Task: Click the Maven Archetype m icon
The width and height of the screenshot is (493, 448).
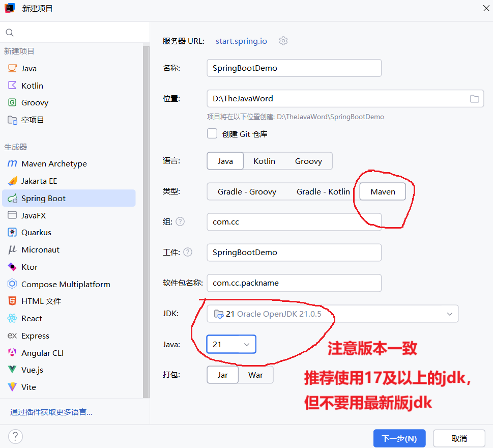Action: coord(12,163)
